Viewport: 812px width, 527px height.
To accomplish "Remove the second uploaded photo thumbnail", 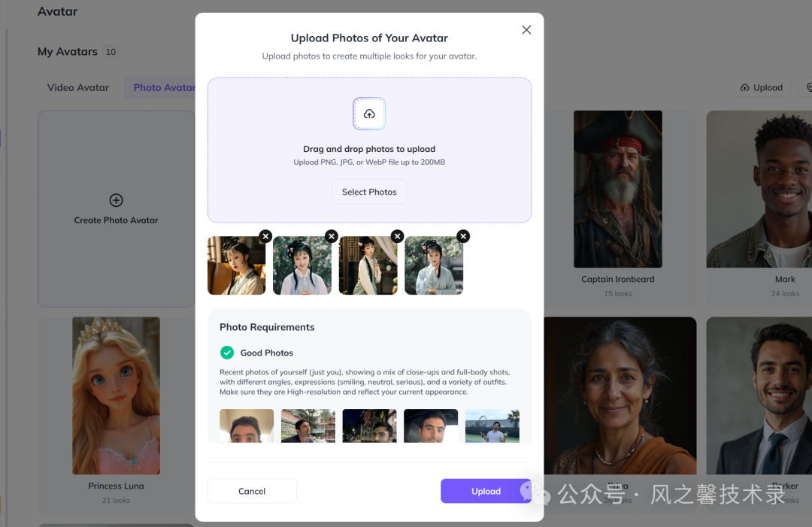I will tap(332, 236).
